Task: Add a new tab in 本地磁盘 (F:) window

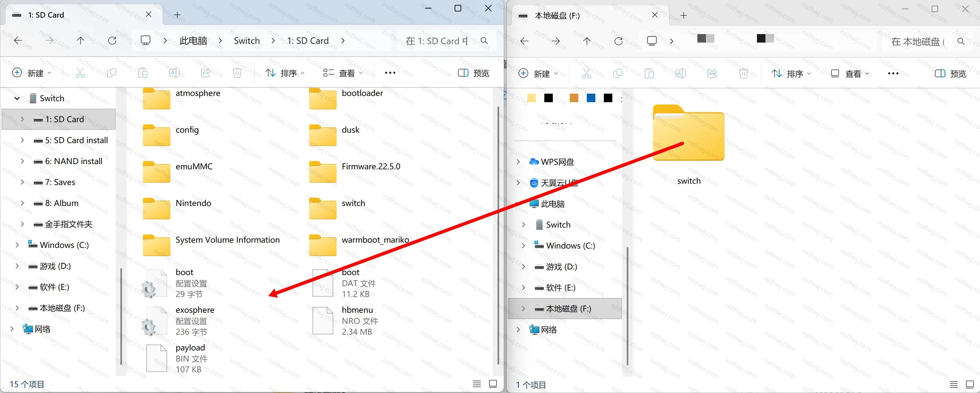Action: pyautogui.click(x=684, y=15)
